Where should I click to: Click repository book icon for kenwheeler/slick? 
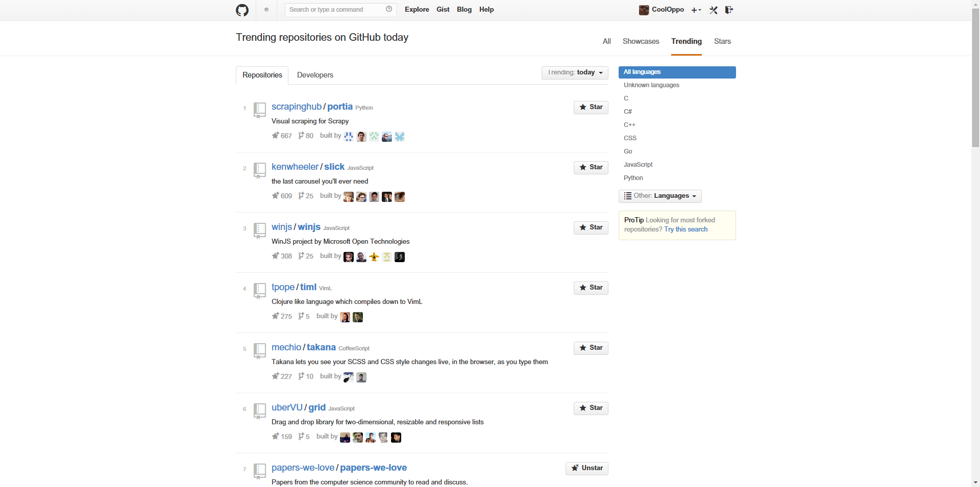point(260,170)
